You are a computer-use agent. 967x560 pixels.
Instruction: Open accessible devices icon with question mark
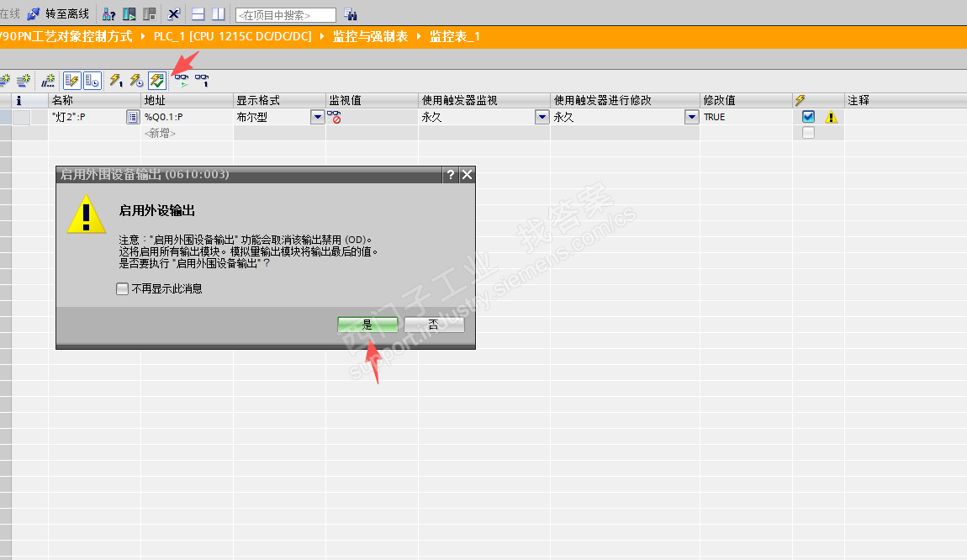coord(108,13)
